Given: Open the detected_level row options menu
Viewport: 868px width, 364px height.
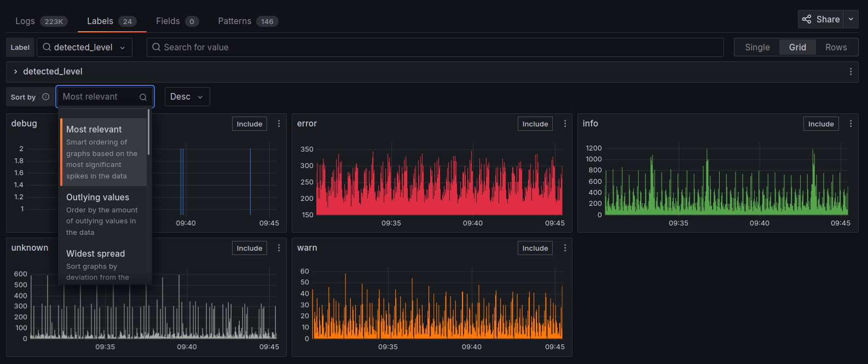Looking at the screenshot, I should click(x=850, y=72).
